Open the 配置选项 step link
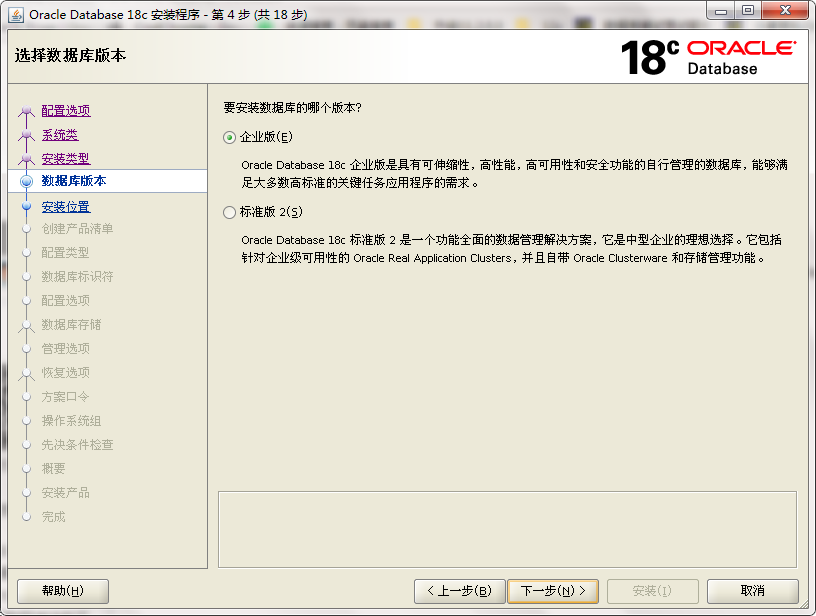This screenshot has width=816, height=616. click(x=66, y=111)
